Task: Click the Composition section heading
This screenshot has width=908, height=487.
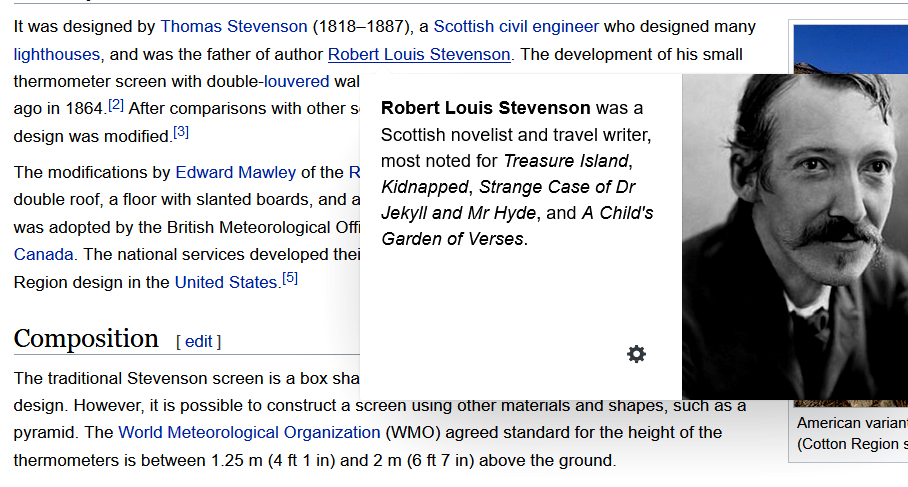Action: point(86,339)
